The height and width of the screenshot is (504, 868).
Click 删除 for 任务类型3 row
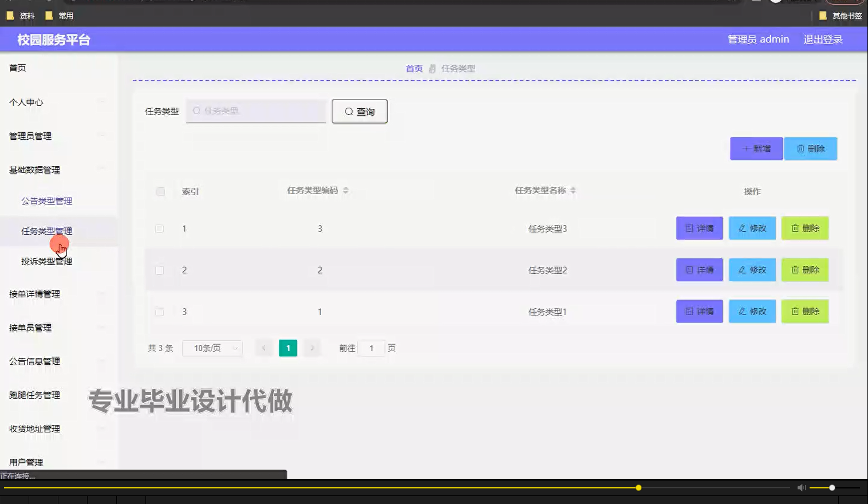[805, 228]
